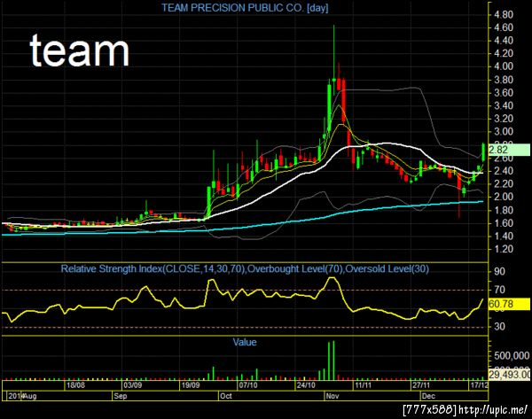Click the volume value tag 29,493.00

click(509, 374)
